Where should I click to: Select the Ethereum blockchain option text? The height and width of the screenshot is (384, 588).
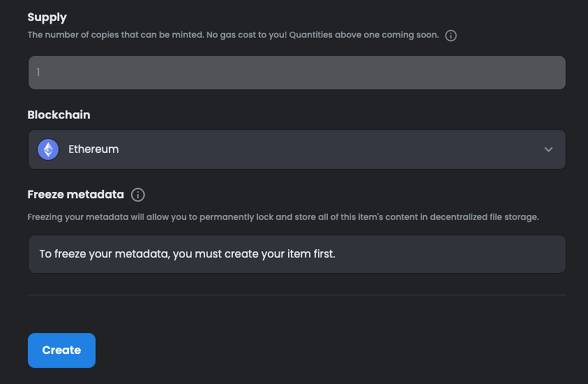coord(93,149)
